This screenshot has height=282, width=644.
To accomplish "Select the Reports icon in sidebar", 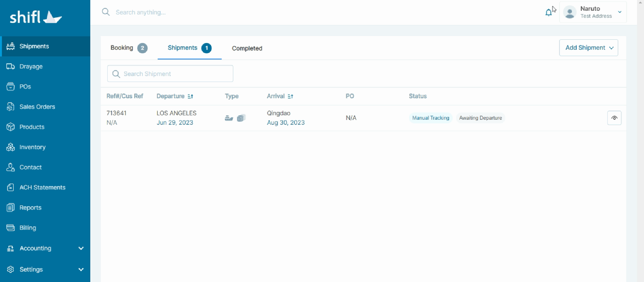I will click(x=10, y=208).
